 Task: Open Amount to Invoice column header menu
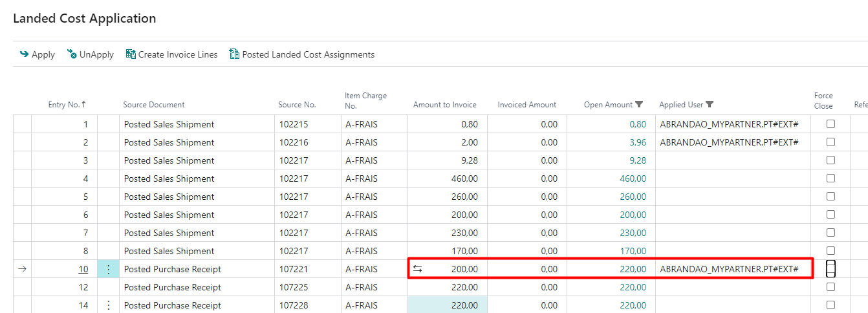(444, 105)
